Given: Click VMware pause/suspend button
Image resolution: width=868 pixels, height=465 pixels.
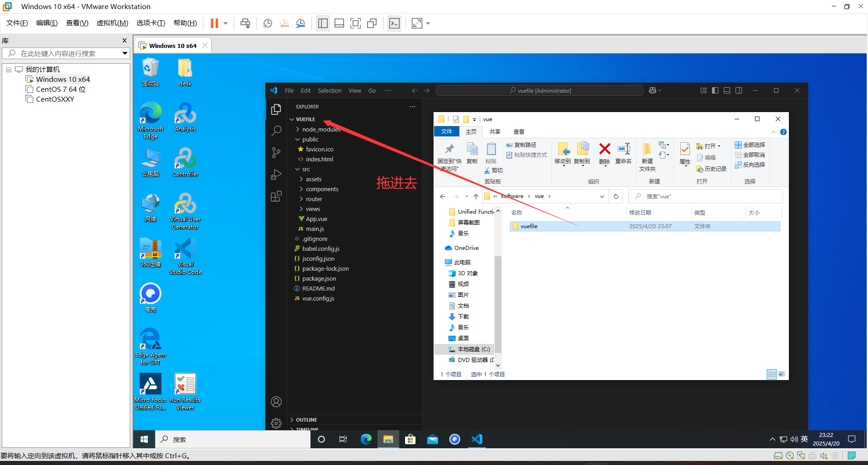Looking at the screenshot, I should pos(214,23).
